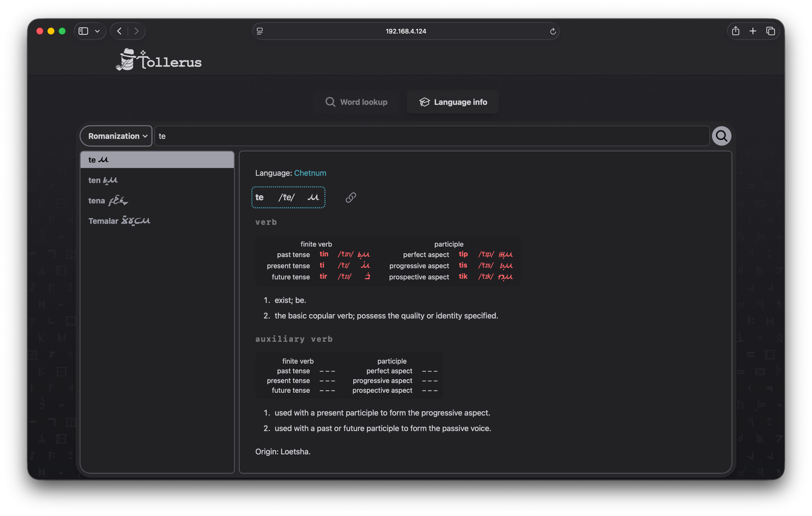Navigate back with the back button
812x516 pixels.
pyautogui.click(x=119, y=31)
